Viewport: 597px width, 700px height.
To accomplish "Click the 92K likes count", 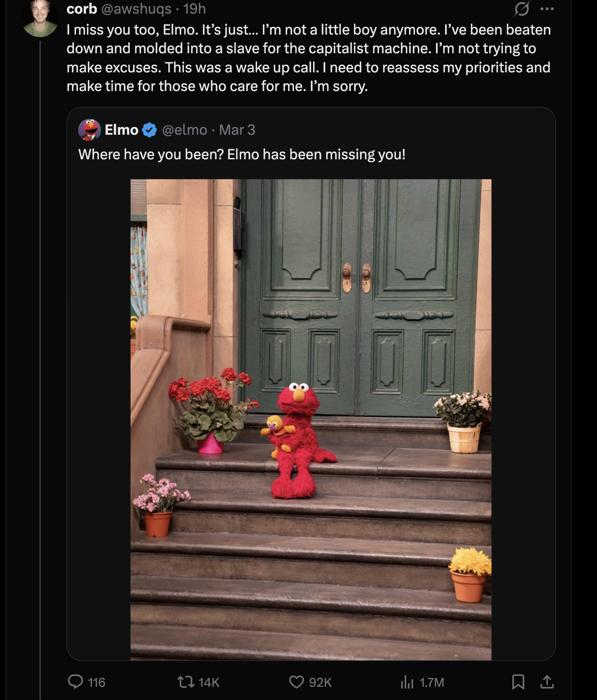I will click(320, 682).
